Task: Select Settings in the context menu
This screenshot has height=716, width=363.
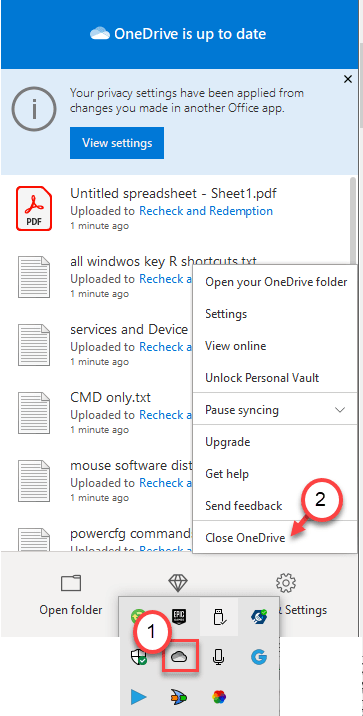Action: click(x=275, y=314)
